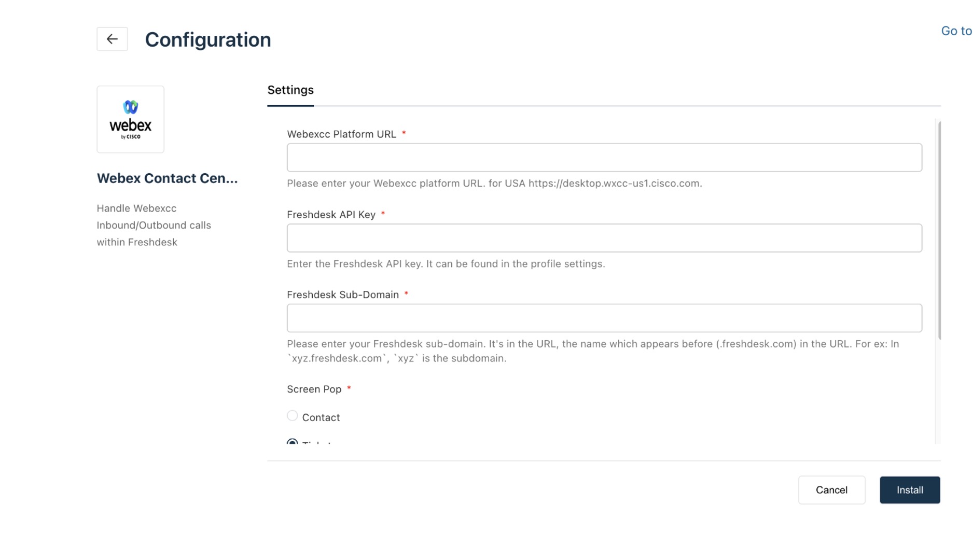This screenshot has height=560, width=973.
Task: Cancel the configuration
Action: pos(831,490)
